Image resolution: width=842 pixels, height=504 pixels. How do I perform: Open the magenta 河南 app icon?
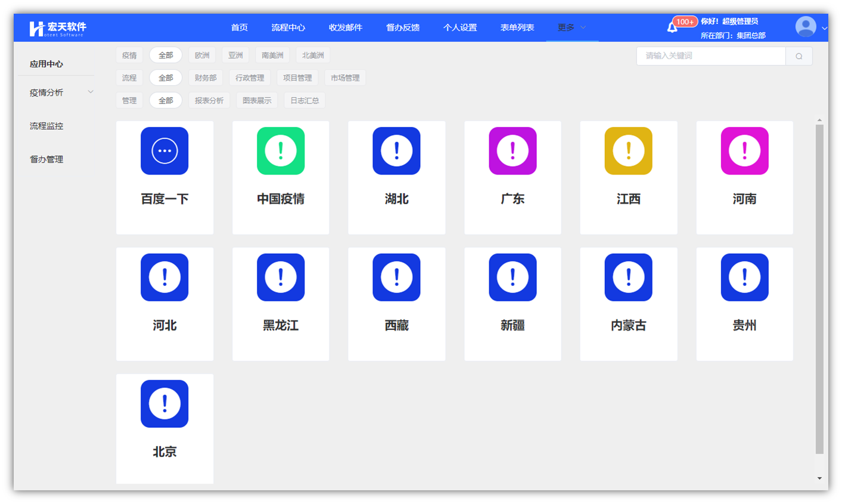[744, 151]
